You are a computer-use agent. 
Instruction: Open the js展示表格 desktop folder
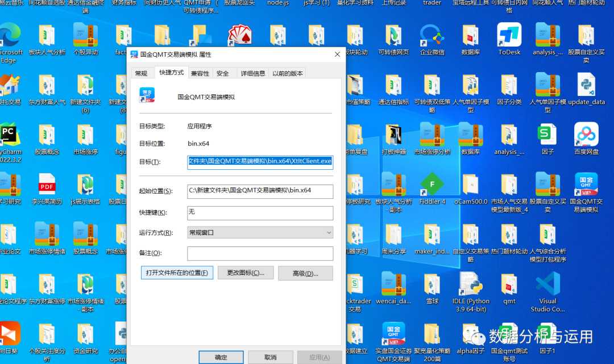85,189
